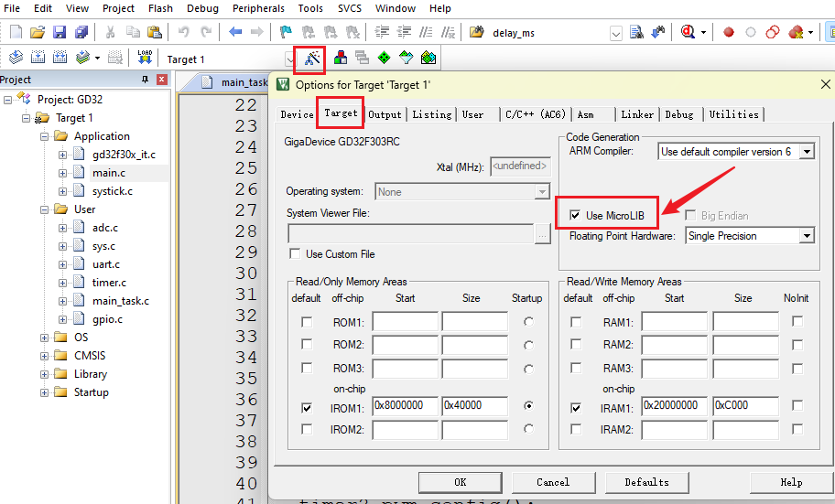The image size is (835, 504).
Task: Switch to the Output tab
Action: (x=385, y=114)
